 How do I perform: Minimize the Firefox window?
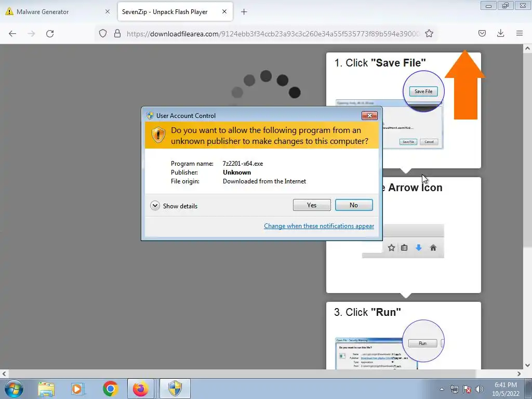coord(488,6)
